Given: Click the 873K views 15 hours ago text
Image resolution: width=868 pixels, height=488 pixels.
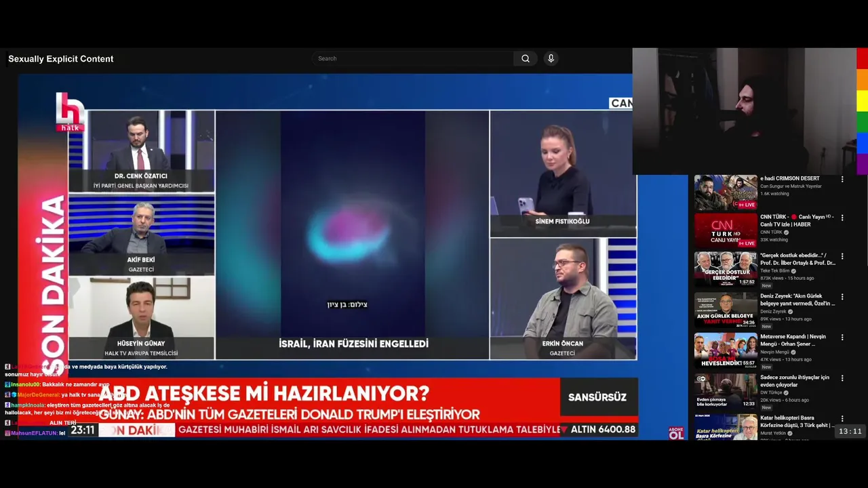Looking at the screenshot, I should tap(787, 279).
